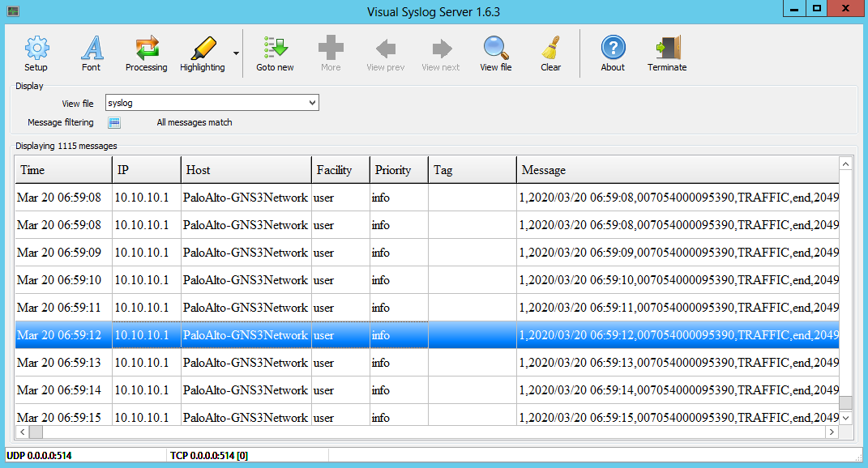Open the Font selection icon
Image resolution: width=868 pixels, height=468 pixels.
[91, 53]
